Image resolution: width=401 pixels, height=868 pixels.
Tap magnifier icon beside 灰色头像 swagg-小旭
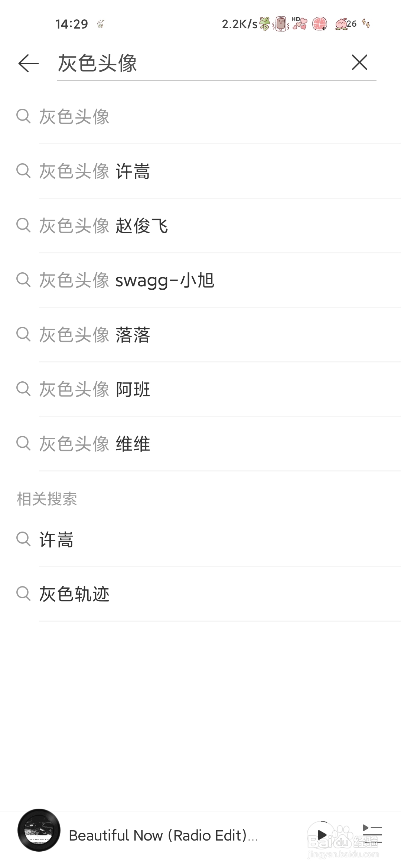(x=23, y=280)
